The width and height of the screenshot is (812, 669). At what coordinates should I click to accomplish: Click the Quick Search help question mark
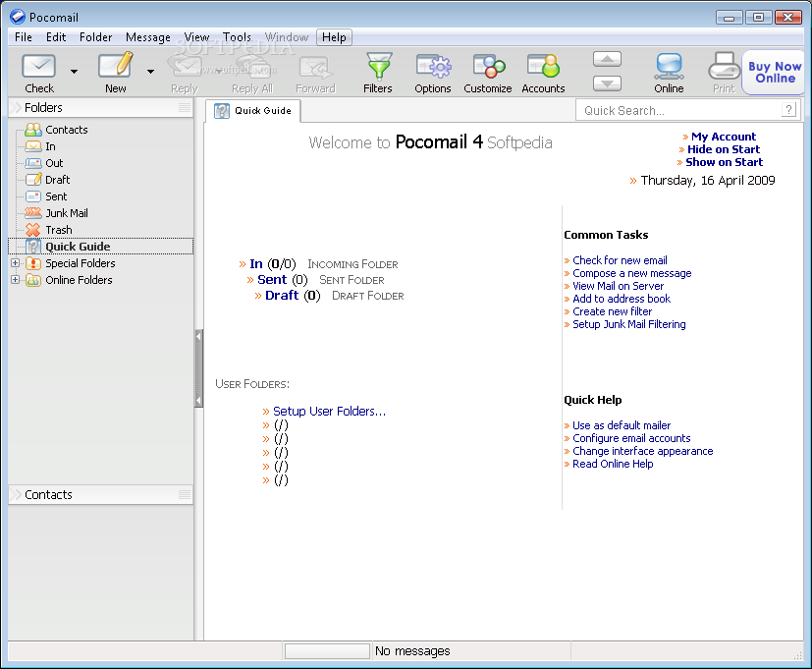(788, 109)
